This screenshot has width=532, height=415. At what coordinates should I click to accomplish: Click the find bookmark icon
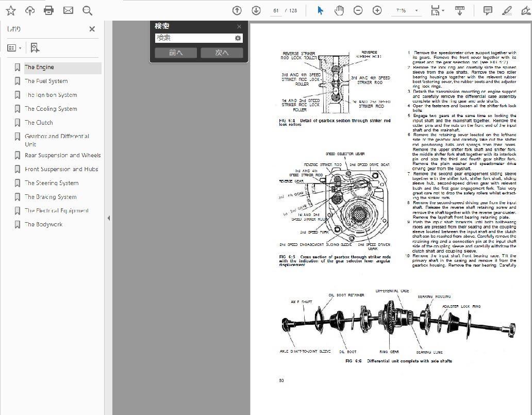pyautogui.click(x=35, y=48)
